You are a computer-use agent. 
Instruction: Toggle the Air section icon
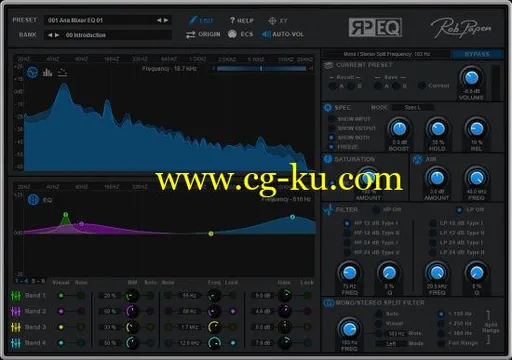coord(417,159)
